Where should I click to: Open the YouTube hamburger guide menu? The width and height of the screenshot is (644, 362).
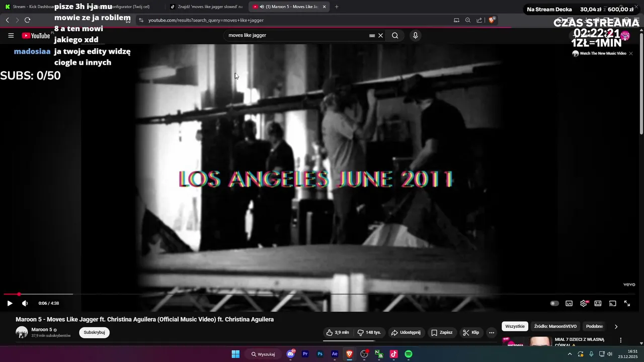click(x=11, y=36)
